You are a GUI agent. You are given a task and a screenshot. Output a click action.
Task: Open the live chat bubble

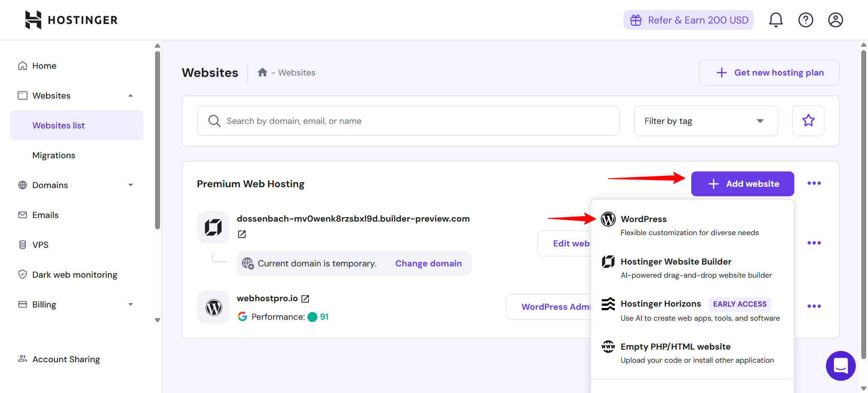(x=840, y=366)
